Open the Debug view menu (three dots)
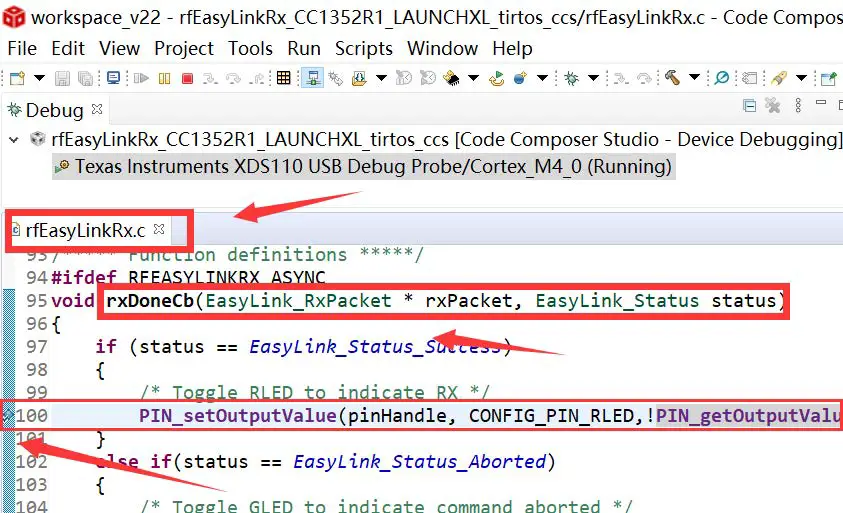843x513 pixels. tap(798, 105)
